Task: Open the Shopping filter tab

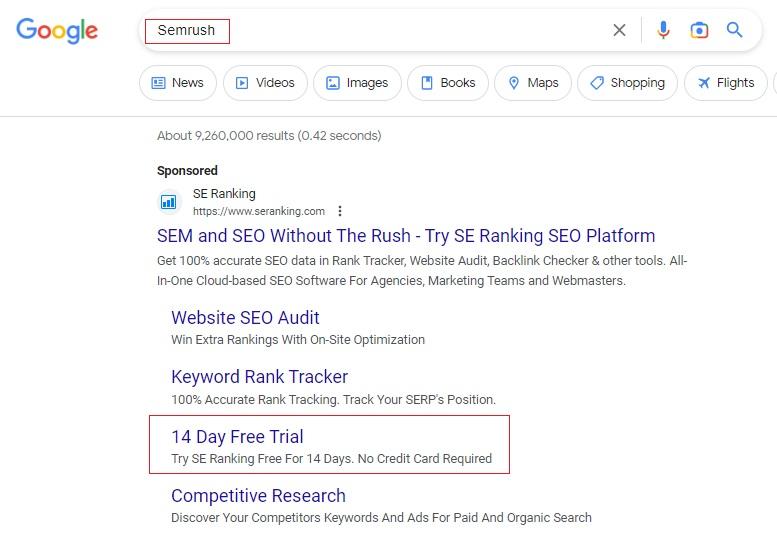Action: (x=627, y=83)
